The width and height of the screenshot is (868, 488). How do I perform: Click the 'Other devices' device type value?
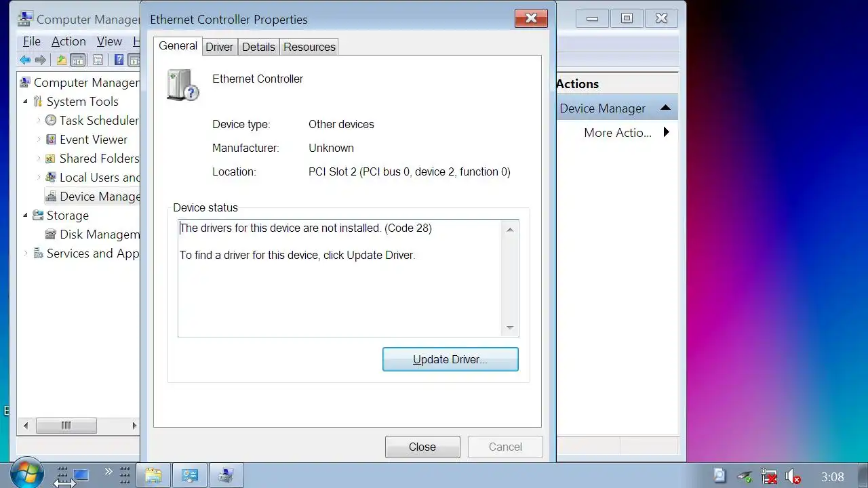coord(341,125)
